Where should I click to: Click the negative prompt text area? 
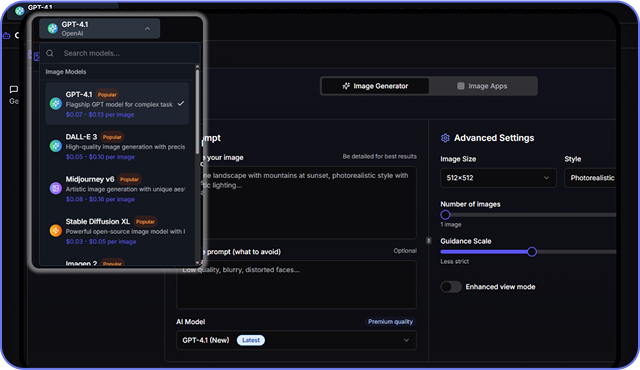[x=296, y=285]
